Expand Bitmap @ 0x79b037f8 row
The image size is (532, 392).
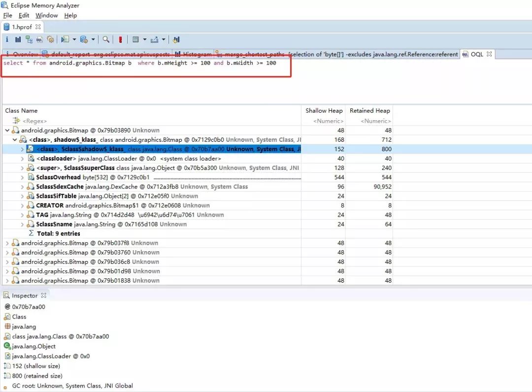pyautogui.click(x=7, y=243)
